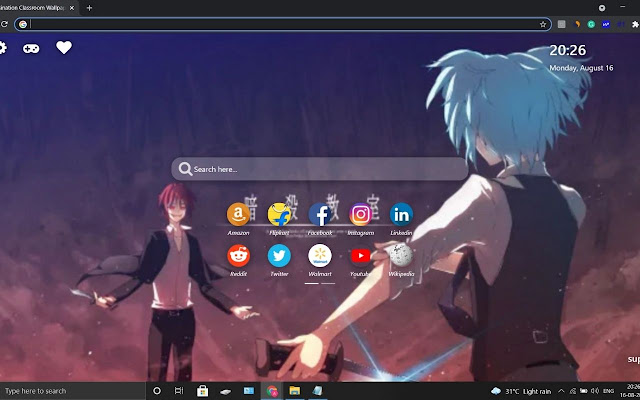Open the Twitter shortcut icon
The height and width of the screenshot is (400, 640).
coord(279,256)
